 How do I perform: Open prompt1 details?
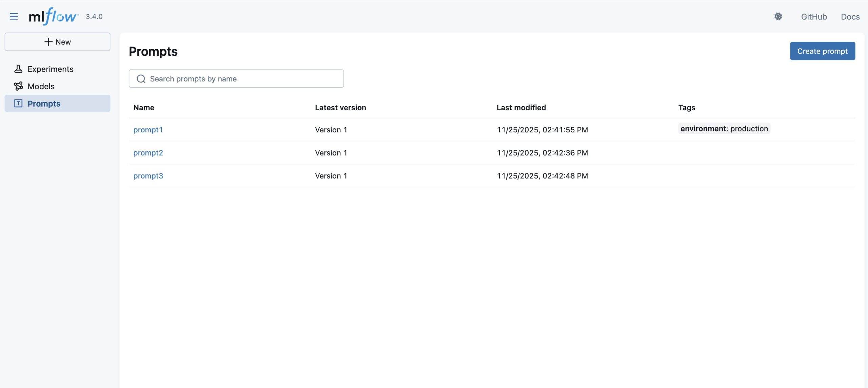coord(148,129)
